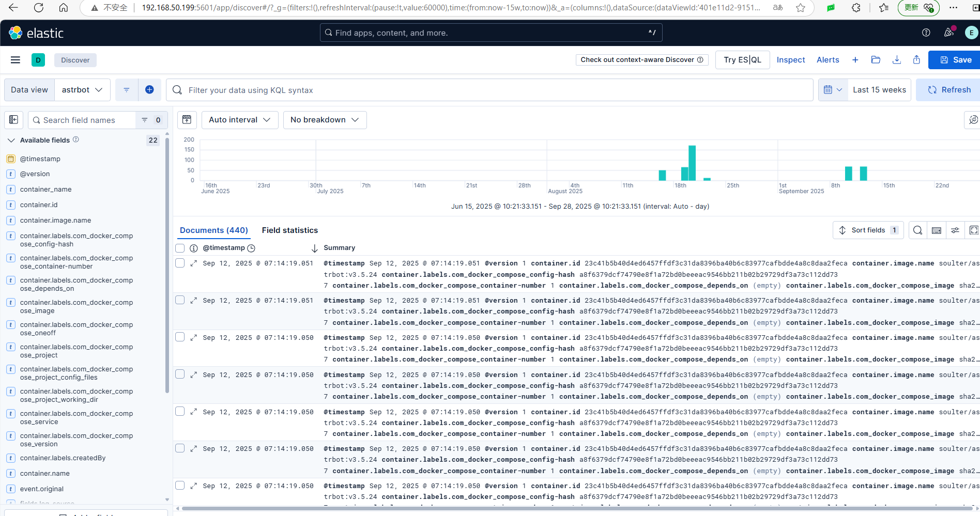980x516 pixels.
Task: Focus the KQL filter query input
Action: [x=489, y=90]
